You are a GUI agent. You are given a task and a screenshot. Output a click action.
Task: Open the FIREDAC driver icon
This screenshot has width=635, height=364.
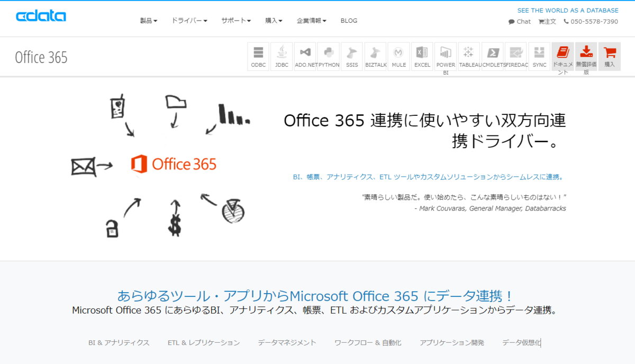tap(516, 56)
